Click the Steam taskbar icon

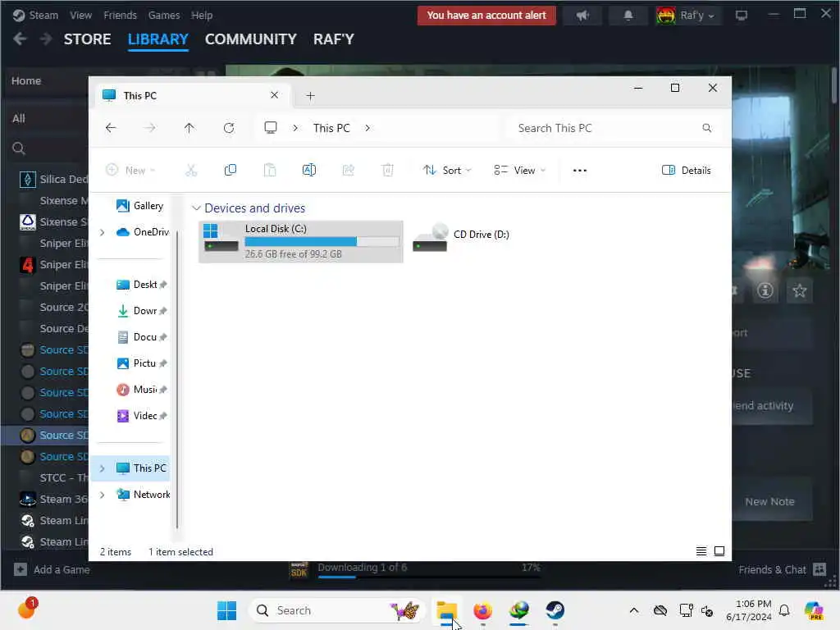[555, 610]
